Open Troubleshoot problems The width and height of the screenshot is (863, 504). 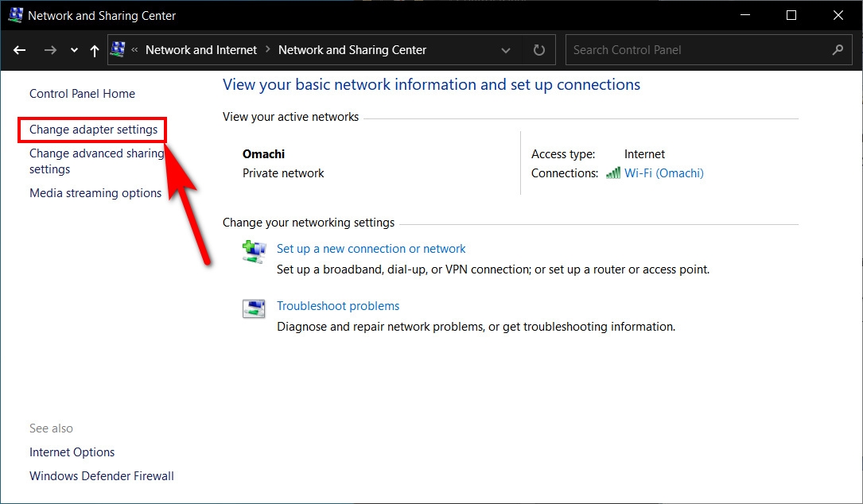(338, 306)
